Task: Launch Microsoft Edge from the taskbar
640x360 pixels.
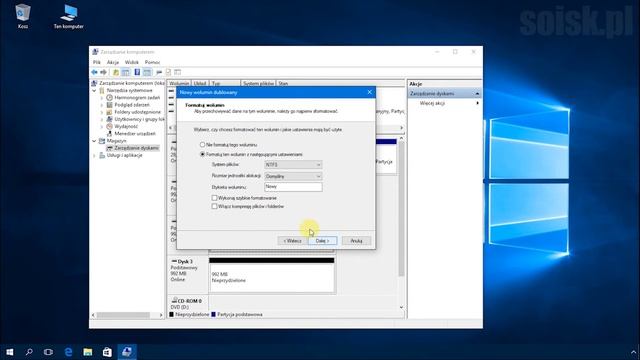Action: point(68,351)
